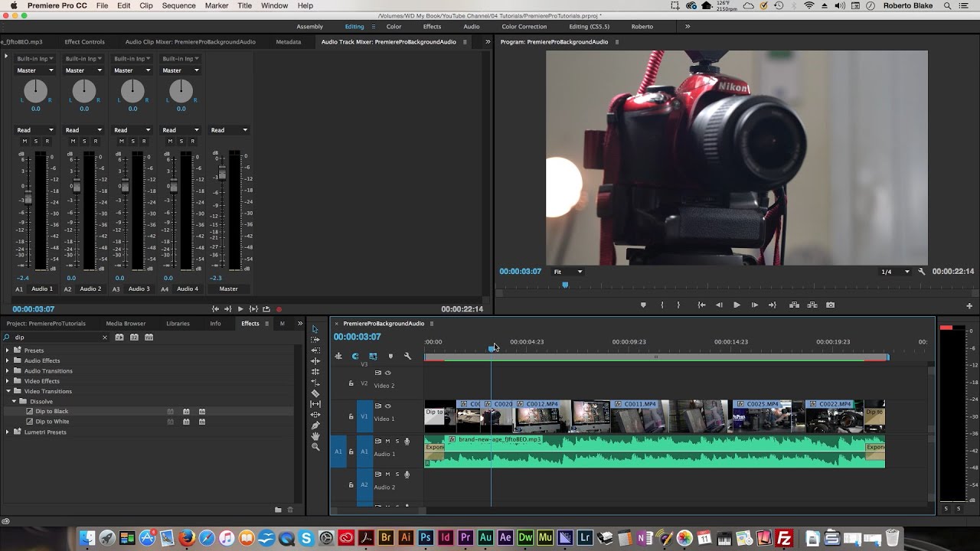Toggle Snap in the timeline

point(355,356)
